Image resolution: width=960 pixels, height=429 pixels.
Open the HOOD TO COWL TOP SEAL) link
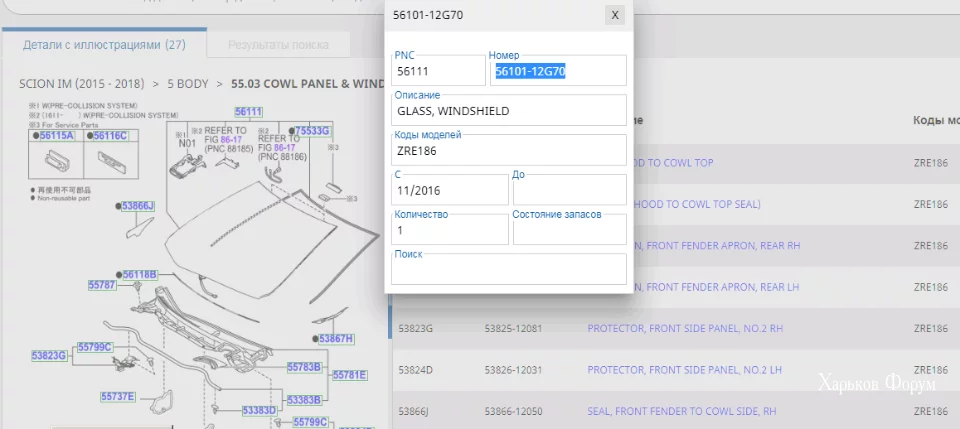coord(697,204)
